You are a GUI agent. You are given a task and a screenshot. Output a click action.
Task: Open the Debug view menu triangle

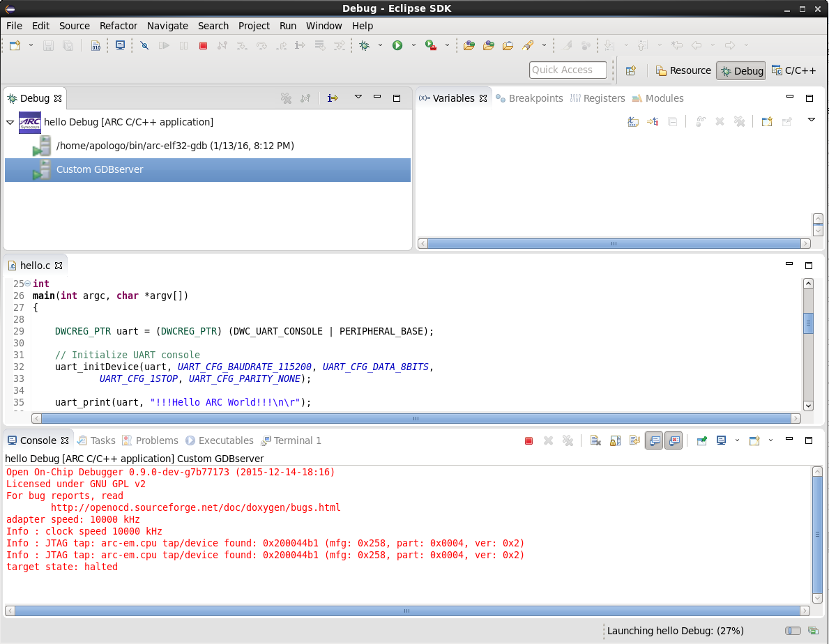358,97
